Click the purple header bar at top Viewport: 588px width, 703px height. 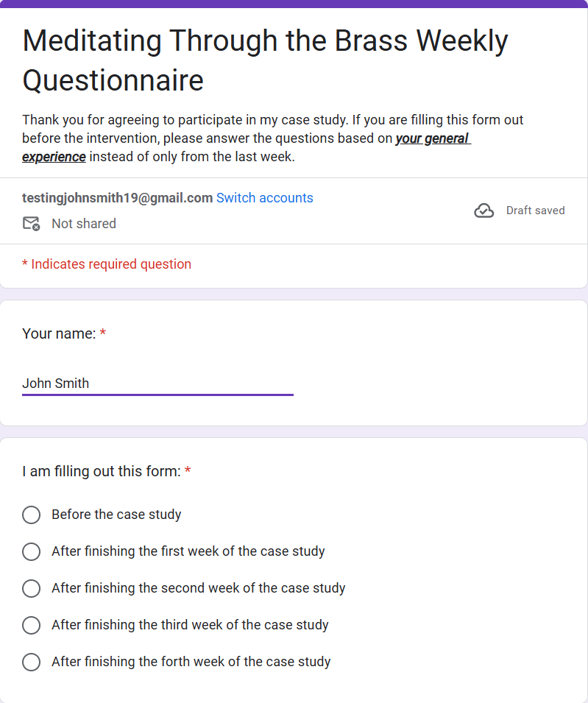point(294,4)
